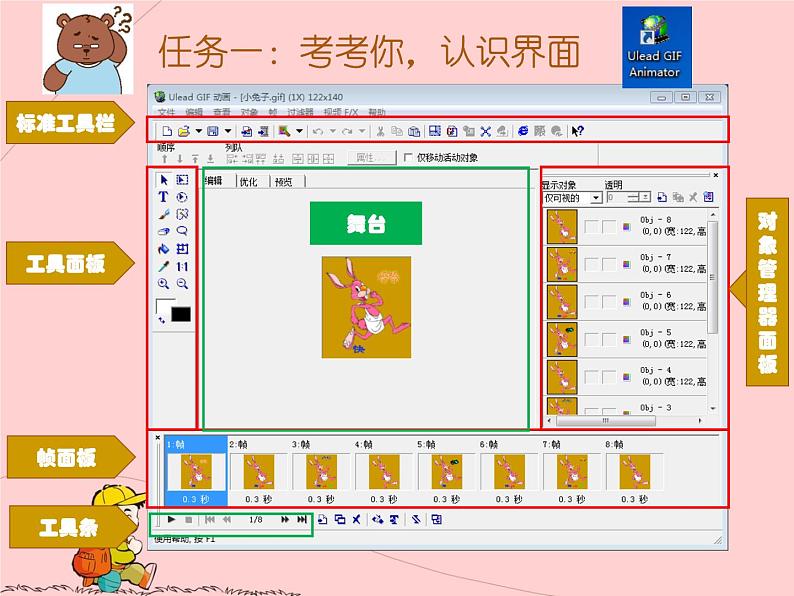Click the Delete frame X icon

pos(356,519)
